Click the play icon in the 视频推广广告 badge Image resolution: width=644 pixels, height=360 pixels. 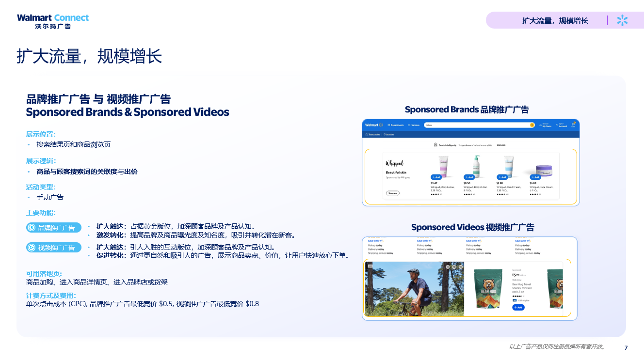(32, 248)
